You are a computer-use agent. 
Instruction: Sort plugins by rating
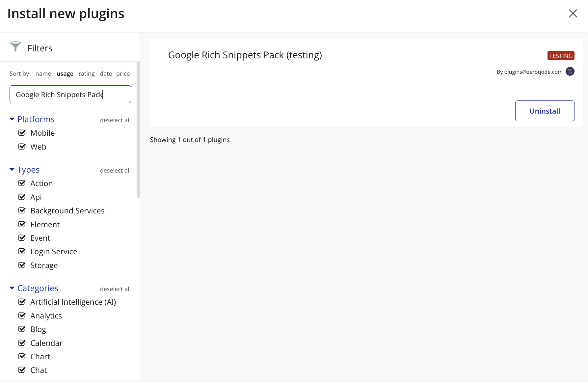point(87,74)
